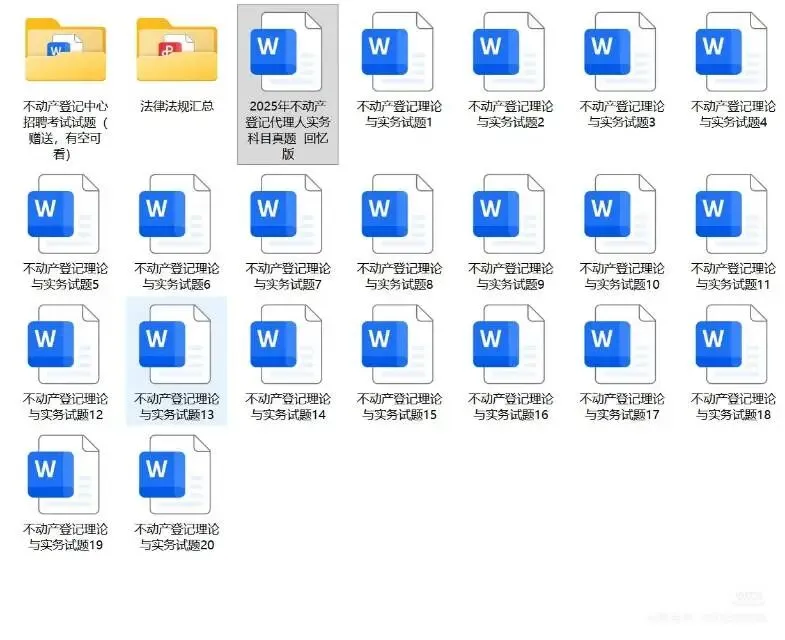Click the label 不动产登记理论与实务试题4
The height and width of the screenshot is (640, 785).
[733, 114]
